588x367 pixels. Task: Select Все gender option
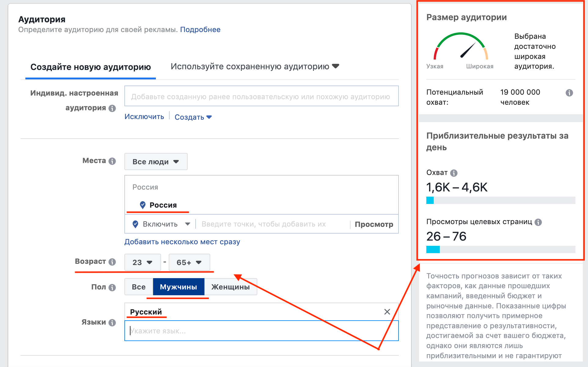[138, 287]
